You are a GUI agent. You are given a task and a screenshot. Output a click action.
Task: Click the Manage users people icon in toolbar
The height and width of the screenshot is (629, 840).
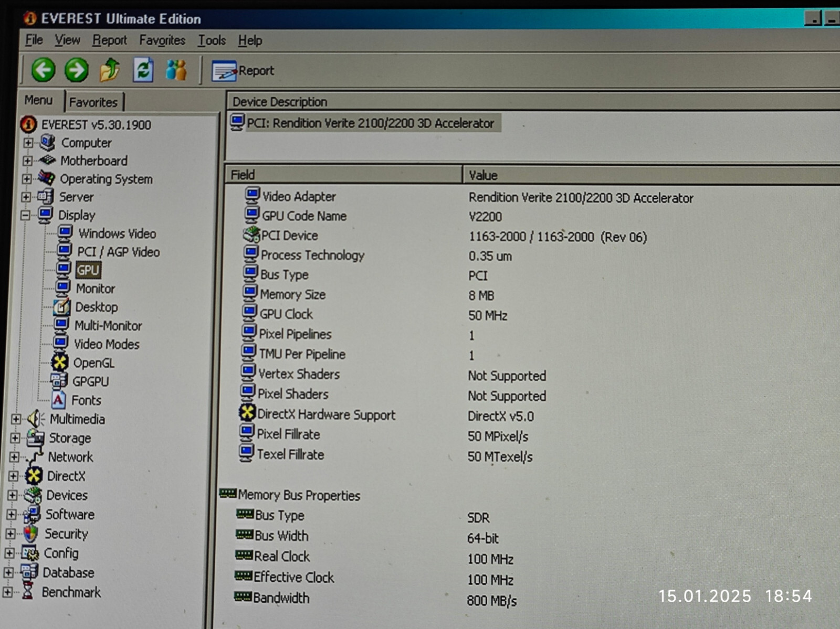pos(176,70)
